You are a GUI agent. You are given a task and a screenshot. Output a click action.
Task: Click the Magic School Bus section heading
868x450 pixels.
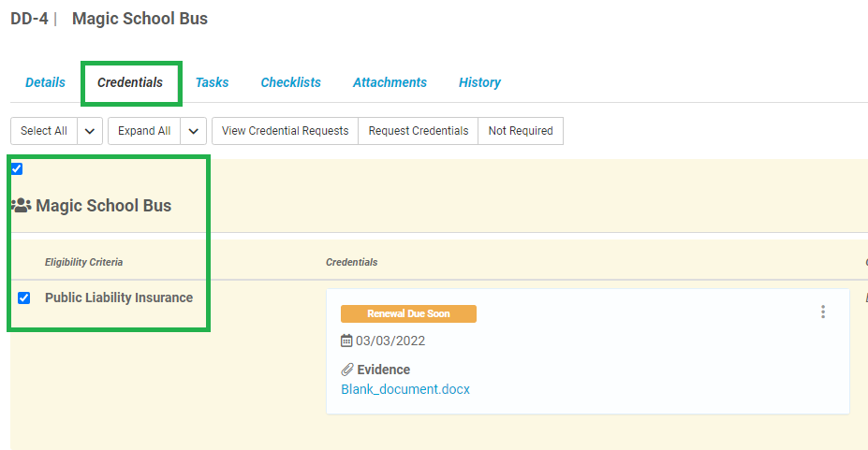pos(104,206)
